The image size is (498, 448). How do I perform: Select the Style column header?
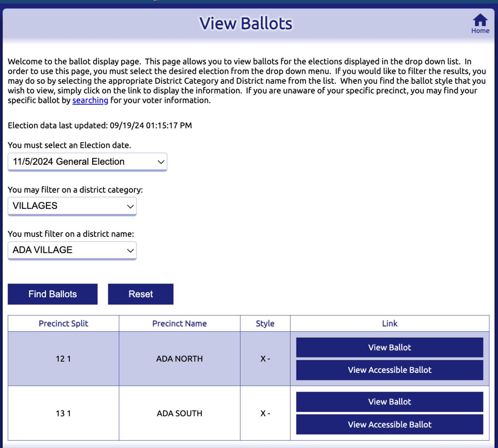click(265, 323)
